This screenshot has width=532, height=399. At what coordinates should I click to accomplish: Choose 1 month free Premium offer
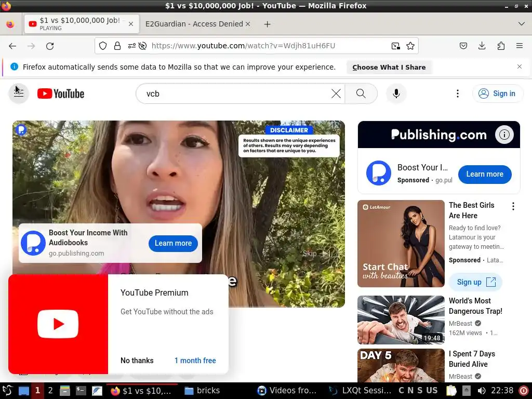pos(195,361)
